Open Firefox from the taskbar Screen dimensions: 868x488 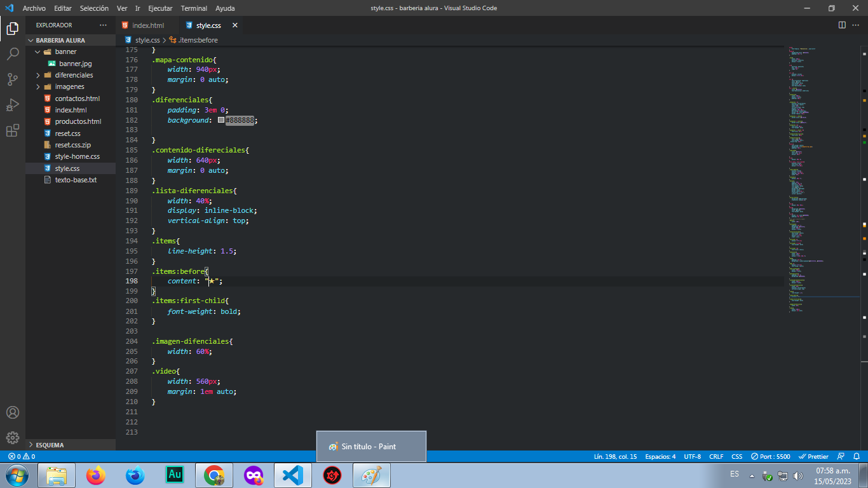(96, 475)
